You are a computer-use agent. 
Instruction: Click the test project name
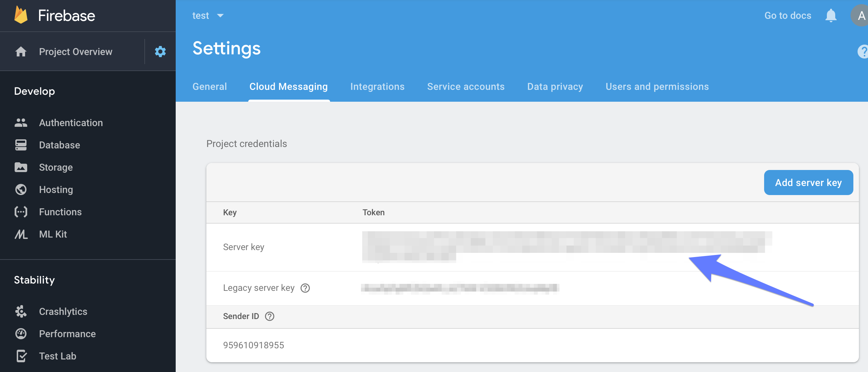point(201,15)
